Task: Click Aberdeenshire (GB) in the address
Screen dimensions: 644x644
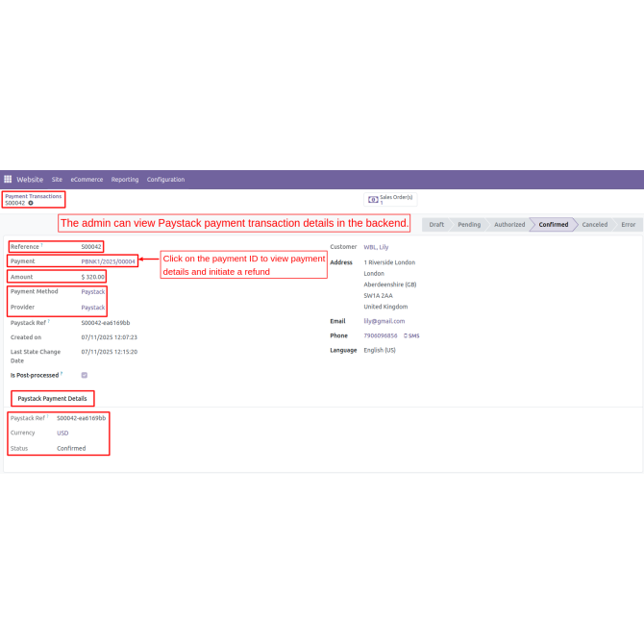Action: point(390,285)
